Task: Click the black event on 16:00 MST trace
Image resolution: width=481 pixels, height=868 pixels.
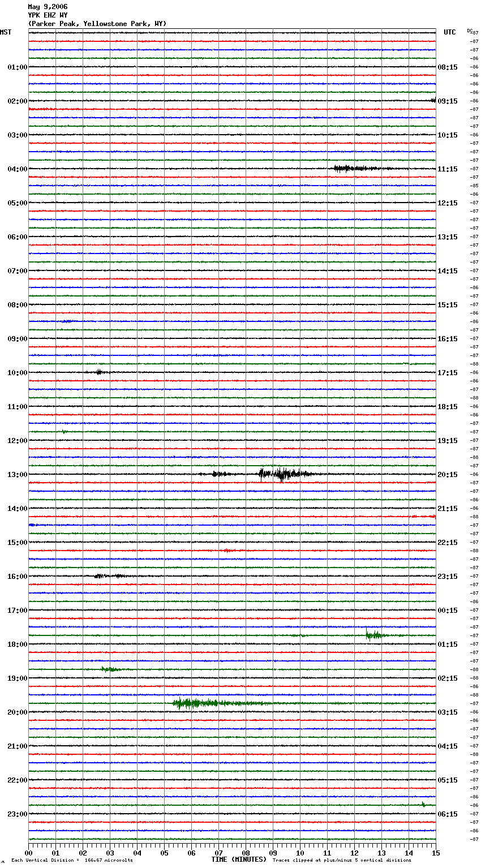Action: pyautogui.click(x=110, y=576)
